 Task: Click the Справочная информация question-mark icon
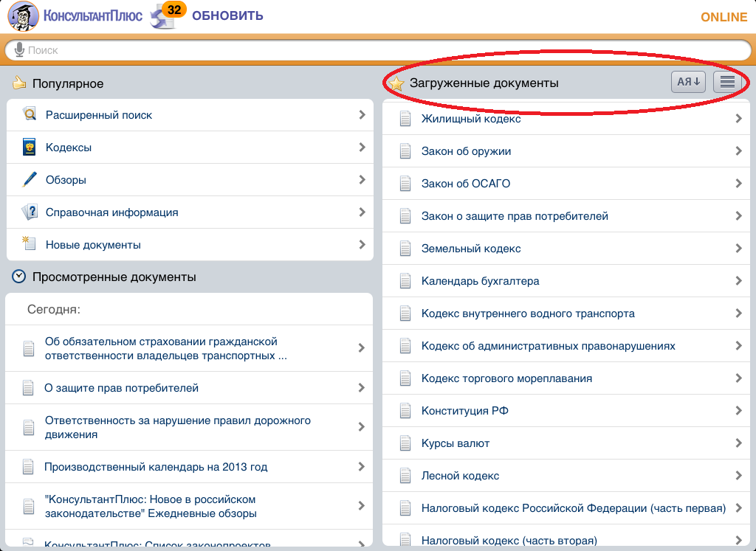[30, 212]
